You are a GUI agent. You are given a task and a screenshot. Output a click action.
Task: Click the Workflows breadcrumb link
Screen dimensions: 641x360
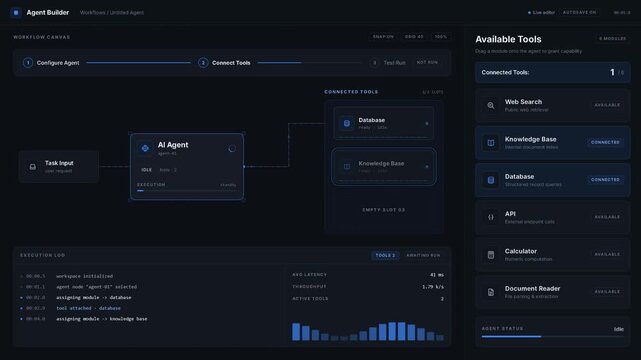[92, 13]
